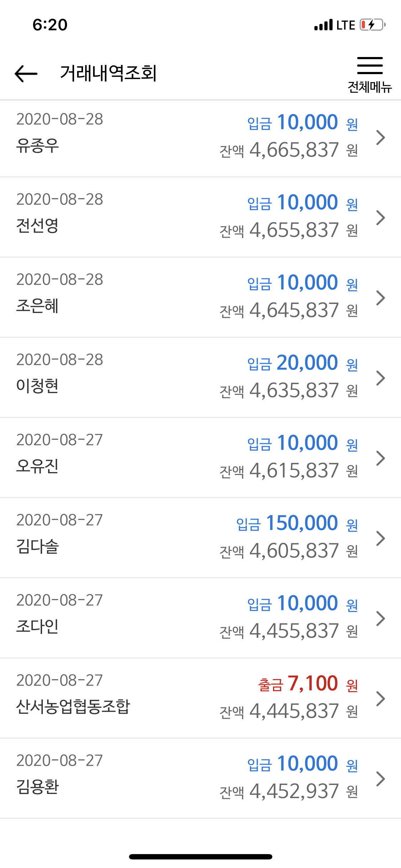Open chevron next to 조은혜 deposit
The width and height of the screenshot is (401, 868).
pos(381,298)
